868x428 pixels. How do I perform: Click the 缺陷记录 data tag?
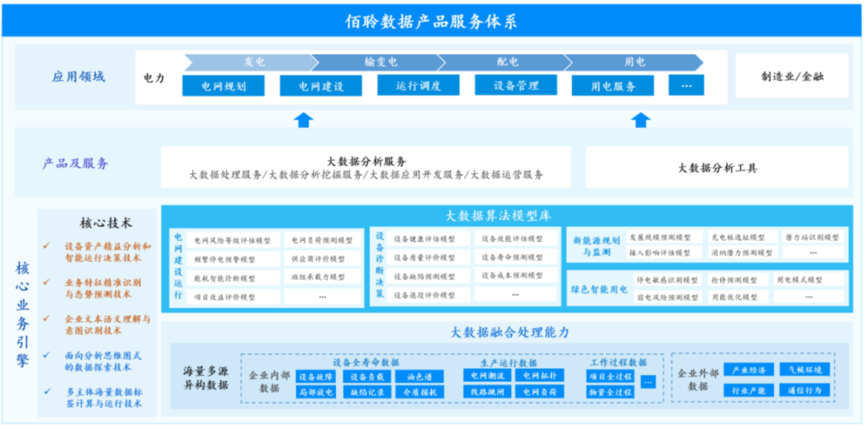[x=367, y=392]
